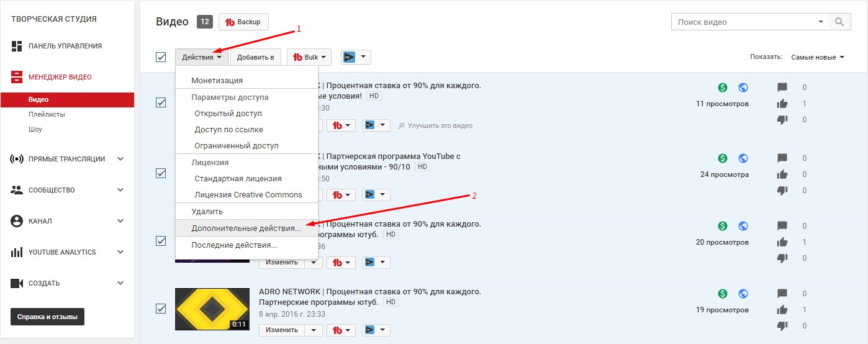Screen dimensions: 868x344
Task: Click the search magnifier icon
Action: coord(839,22)
